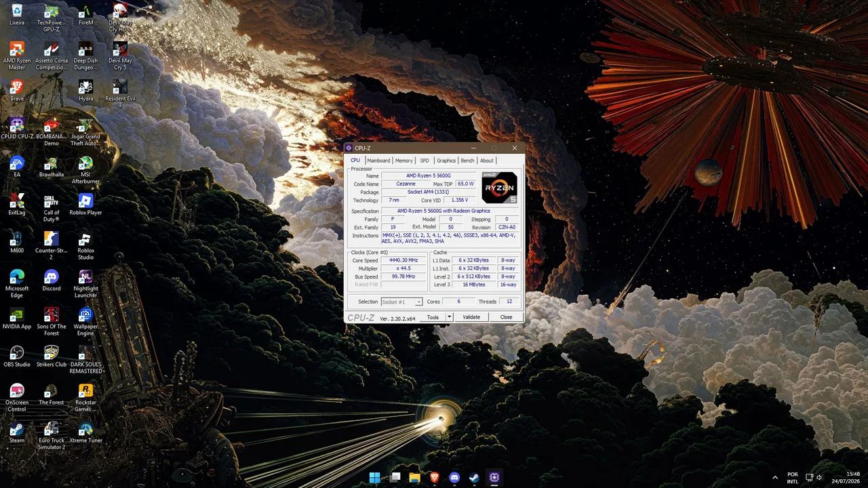Screen dimensions: 868x488
Task: Open the Assetto Corsa Competizione shortcut
Action: (x=52, y=56)
